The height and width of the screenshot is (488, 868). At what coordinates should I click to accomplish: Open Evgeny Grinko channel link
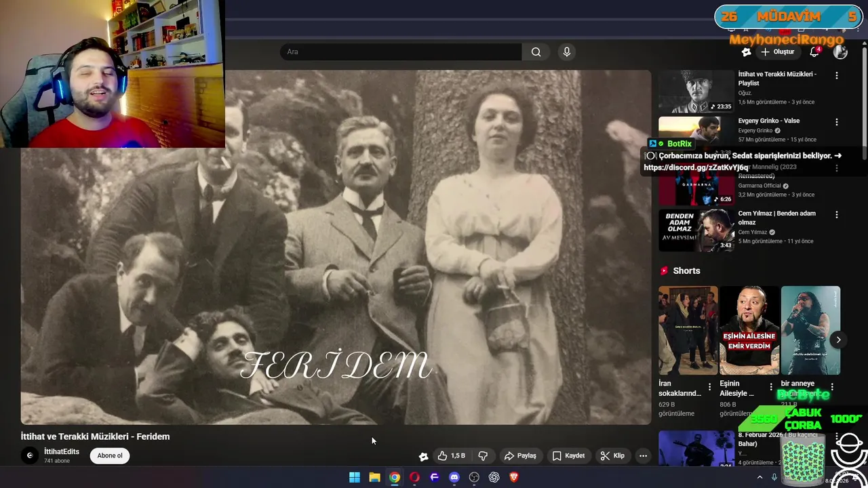[x=755, y=130]
